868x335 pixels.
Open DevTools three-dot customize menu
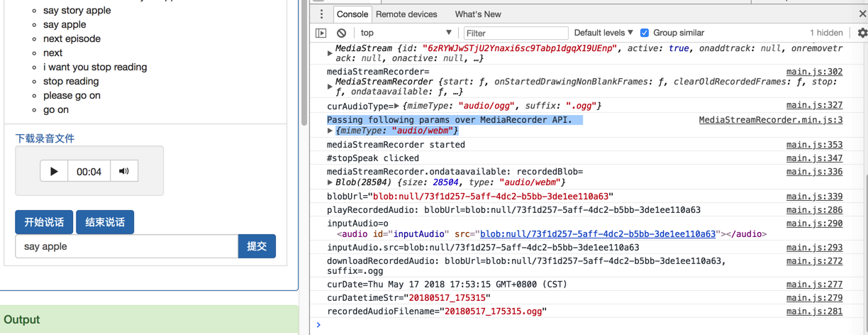click(321, 14)
